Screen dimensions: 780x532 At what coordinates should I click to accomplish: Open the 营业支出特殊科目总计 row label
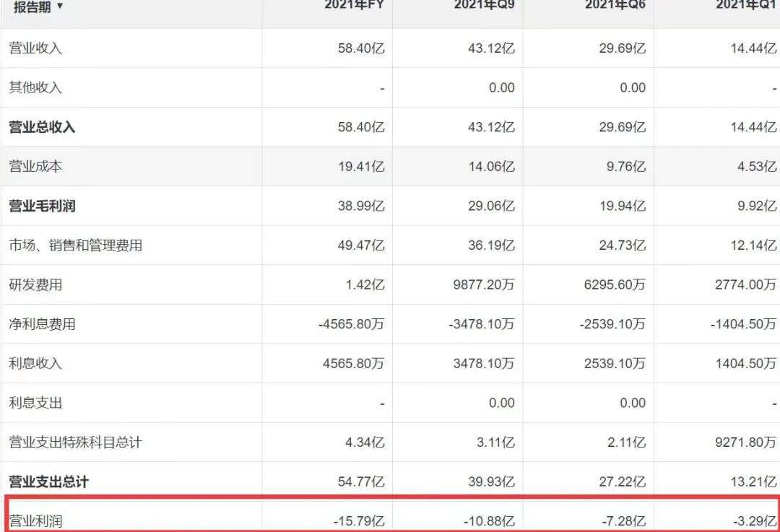coord(75,442)
